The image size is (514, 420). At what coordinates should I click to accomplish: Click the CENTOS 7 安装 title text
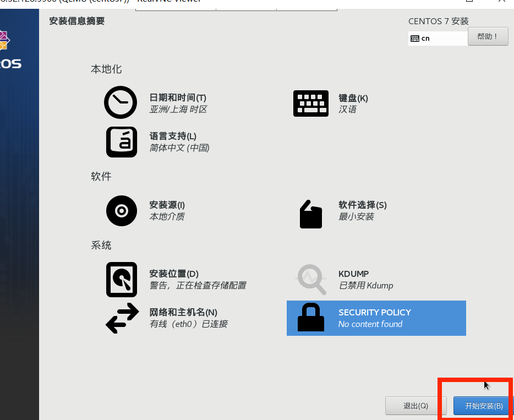tap(438, 21)
